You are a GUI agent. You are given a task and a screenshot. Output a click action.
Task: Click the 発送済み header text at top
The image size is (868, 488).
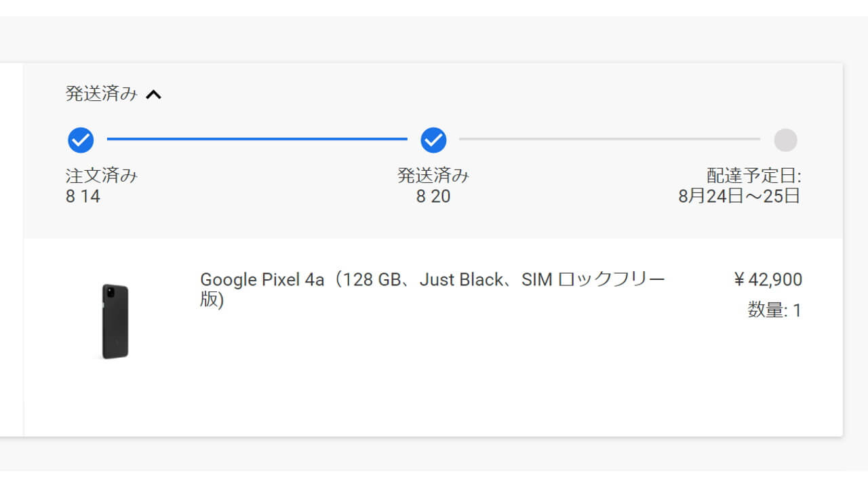point(101,94)
